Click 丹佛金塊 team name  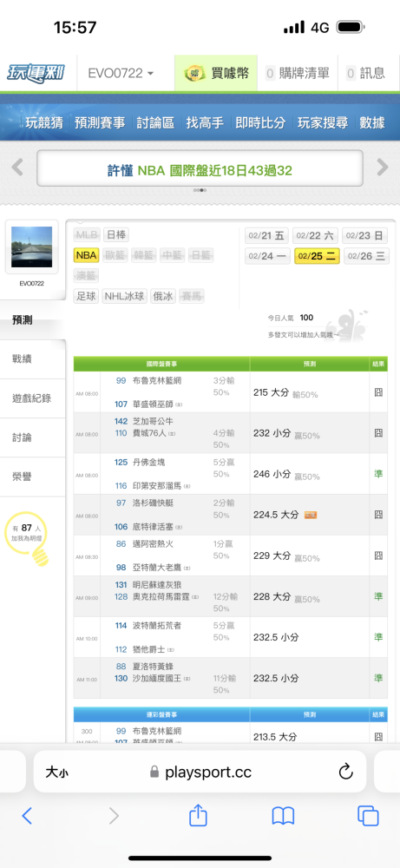point(149,463)
